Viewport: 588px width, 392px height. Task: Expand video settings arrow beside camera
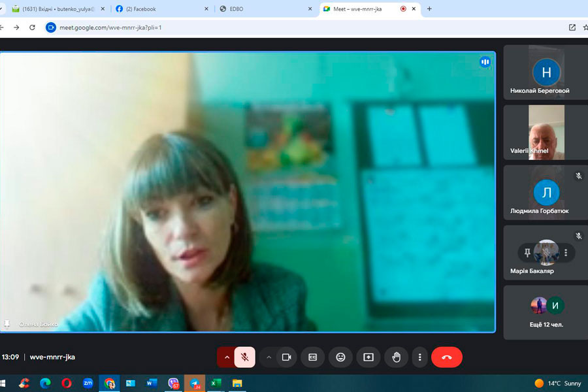[x=269, y=357]
